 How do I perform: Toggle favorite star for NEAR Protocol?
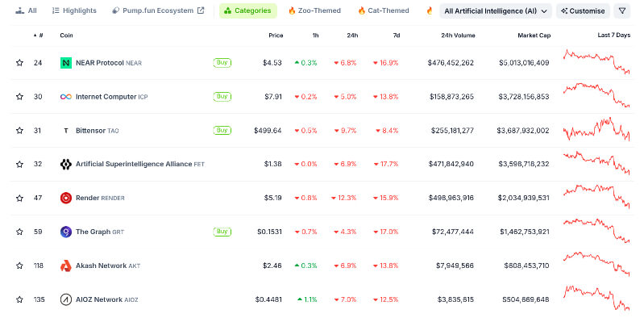click(19, 63)
